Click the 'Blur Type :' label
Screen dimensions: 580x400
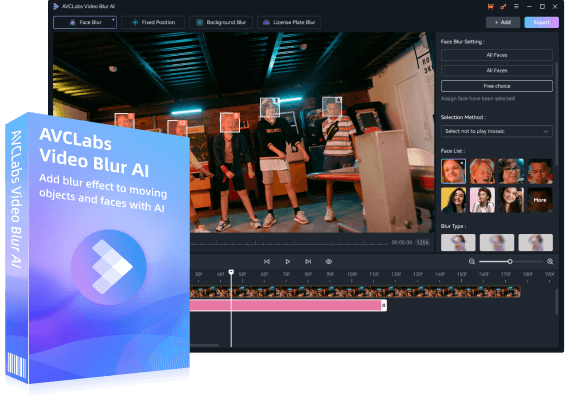click(453, 226)
